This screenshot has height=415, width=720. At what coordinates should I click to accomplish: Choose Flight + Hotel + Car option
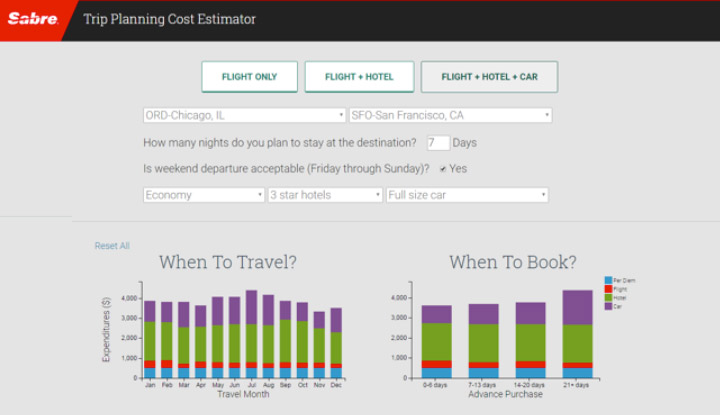[489, 77]
